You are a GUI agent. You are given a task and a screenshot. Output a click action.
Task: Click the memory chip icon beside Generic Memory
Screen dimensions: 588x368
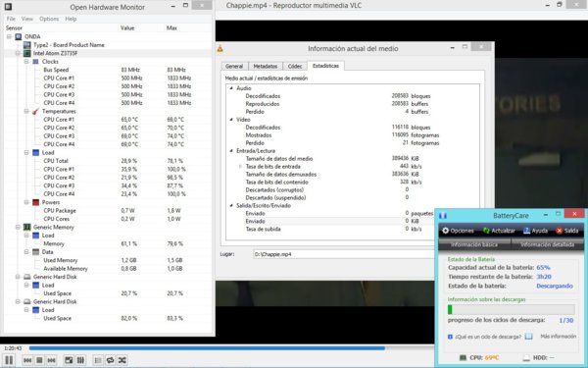coord(27,228)
